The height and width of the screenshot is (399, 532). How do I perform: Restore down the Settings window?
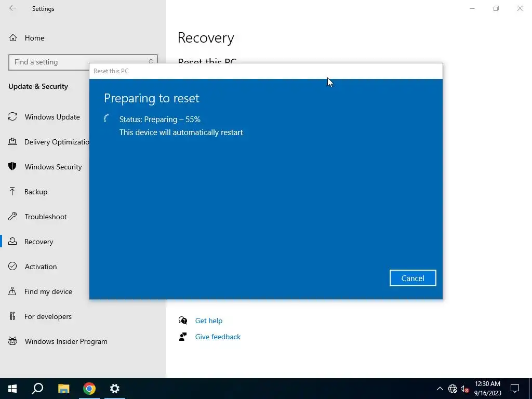(x=496, y=8)
